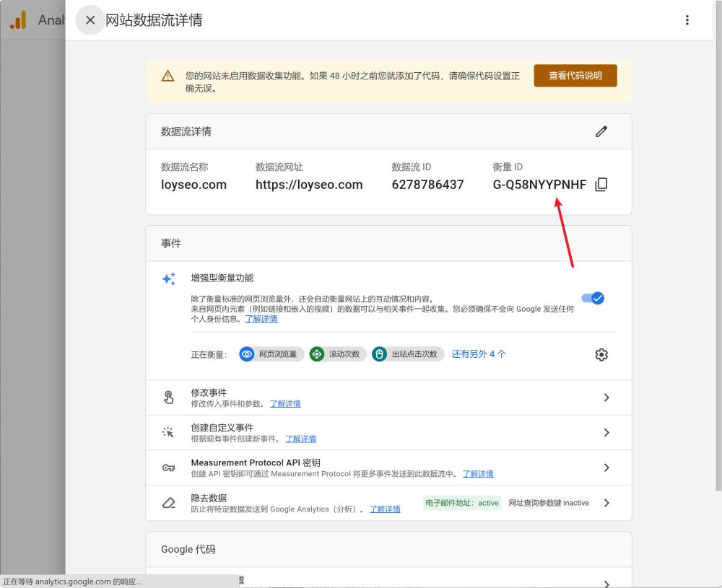Close the web stream details panel

(90, 20)
